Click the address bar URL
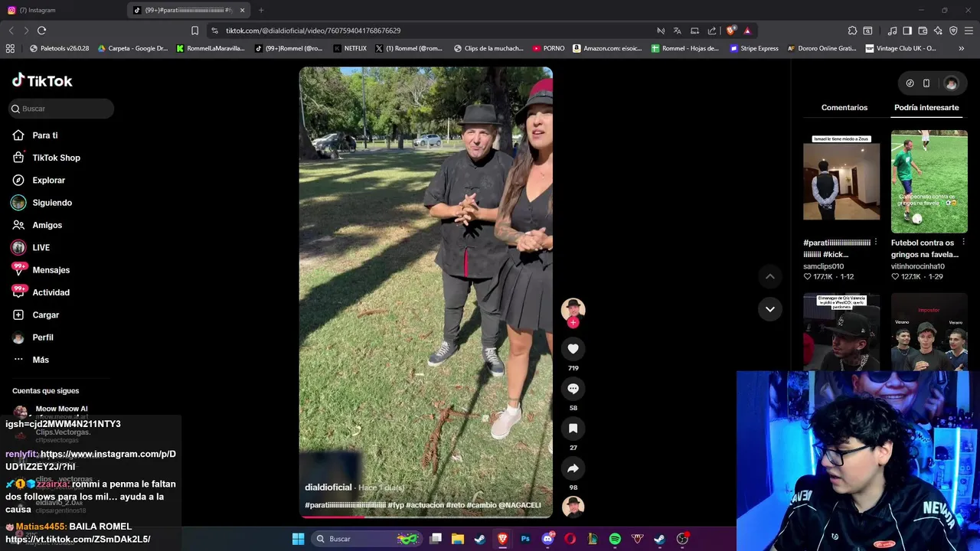 click(313, 31)
